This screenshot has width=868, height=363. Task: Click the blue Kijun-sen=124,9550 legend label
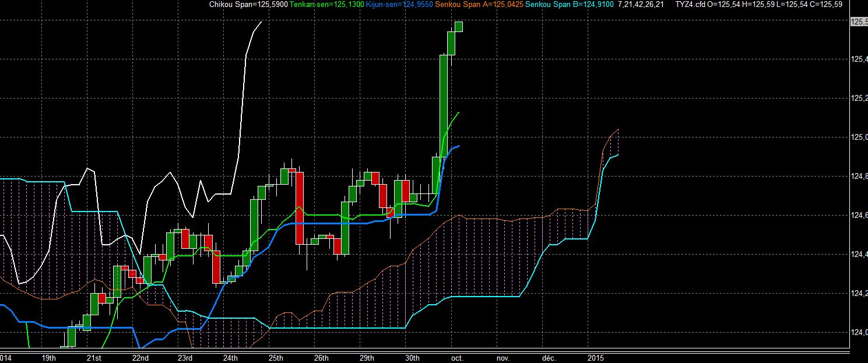click(400, 5)
